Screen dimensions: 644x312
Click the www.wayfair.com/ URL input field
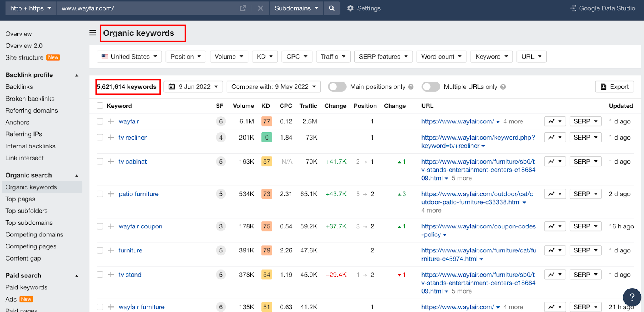point(148,8)
